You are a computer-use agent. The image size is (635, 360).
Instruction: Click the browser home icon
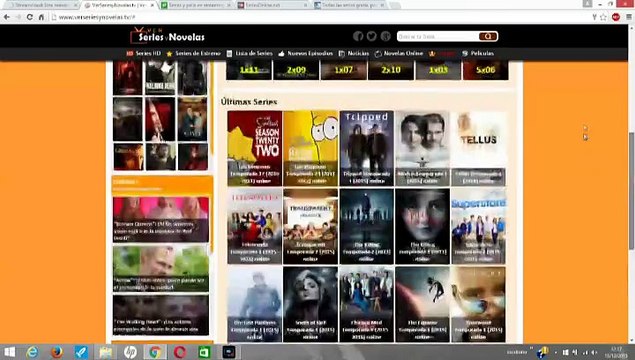41,17
